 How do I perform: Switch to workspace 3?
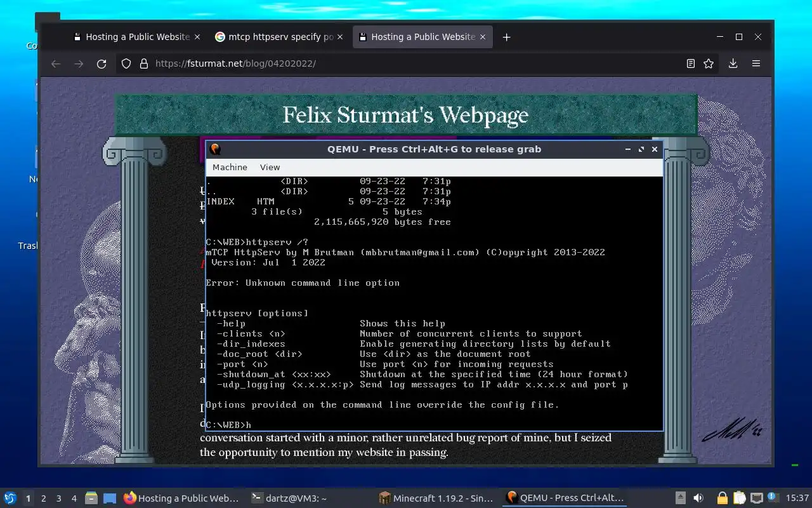pos(59,498)
